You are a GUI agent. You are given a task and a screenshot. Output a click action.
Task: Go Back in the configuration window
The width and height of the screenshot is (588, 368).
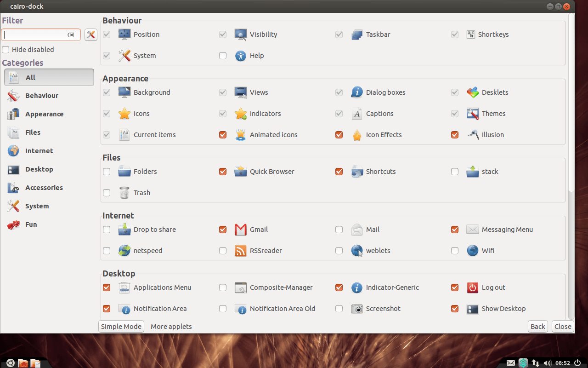538,327
